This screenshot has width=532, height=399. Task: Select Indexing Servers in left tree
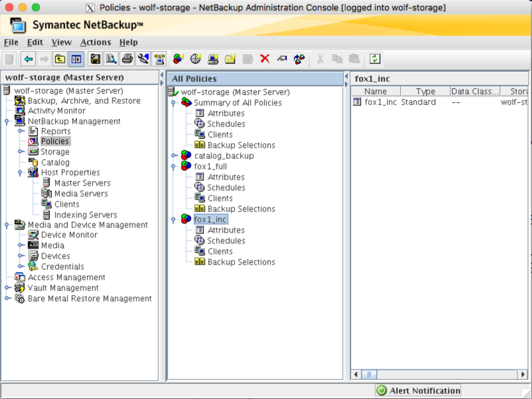click(86, 215)
